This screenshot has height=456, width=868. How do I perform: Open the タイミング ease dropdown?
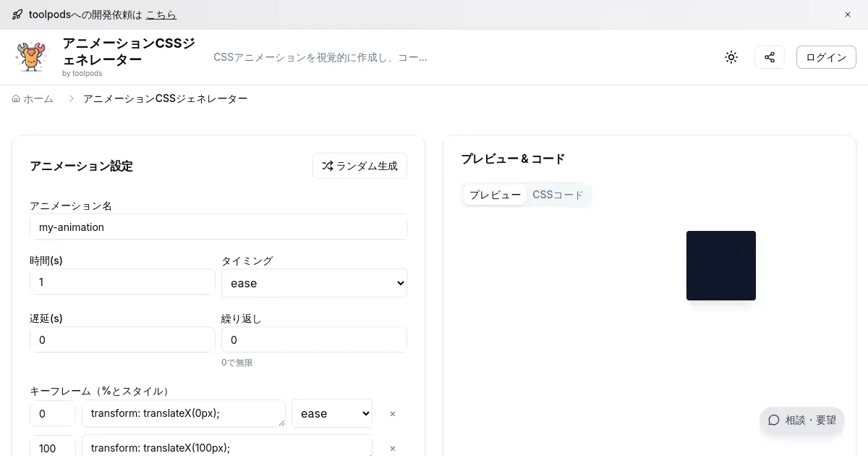(x=314, y=283)
